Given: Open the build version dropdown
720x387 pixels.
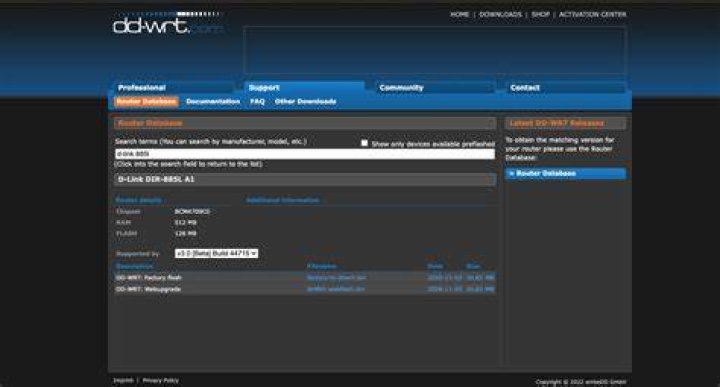Looking at the screenshot, I should coord(216,253).
